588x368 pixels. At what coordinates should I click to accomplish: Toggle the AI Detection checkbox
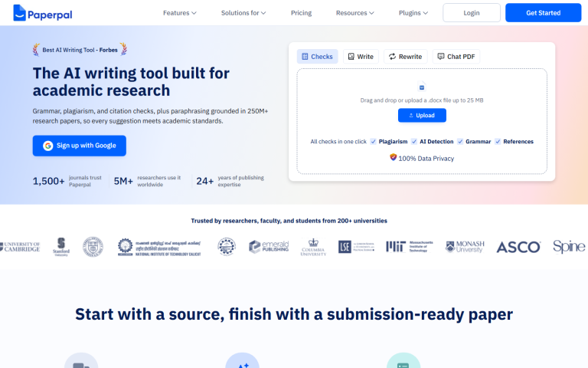tap(414, 142)
